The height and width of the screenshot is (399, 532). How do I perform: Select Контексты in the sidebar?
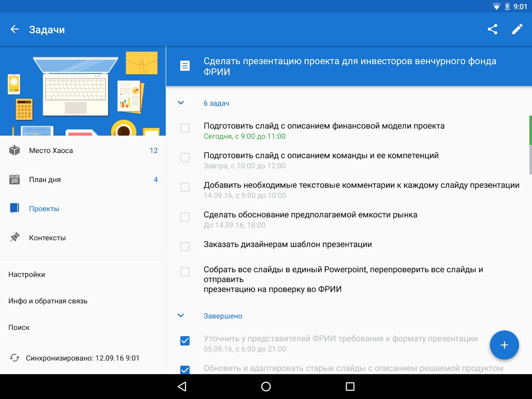pyautogui.click(x=47, y=238)
